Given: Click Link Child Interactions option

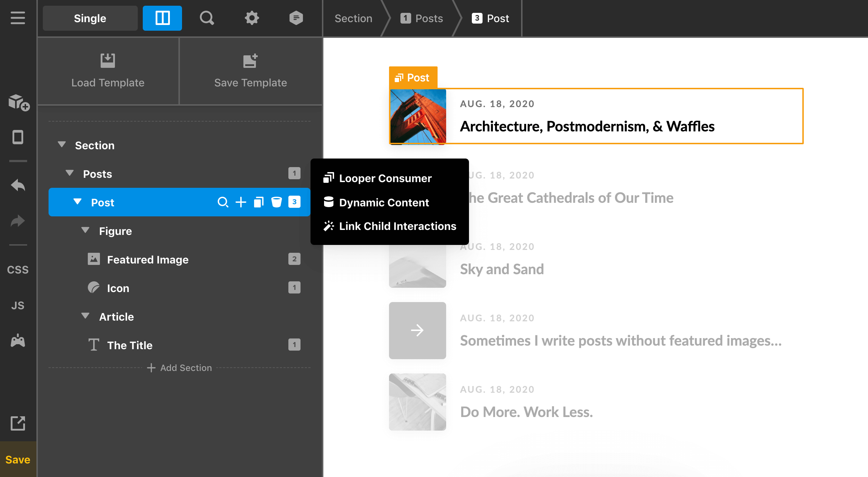Looking at the screenshot, I should click(x=397, y=226).
